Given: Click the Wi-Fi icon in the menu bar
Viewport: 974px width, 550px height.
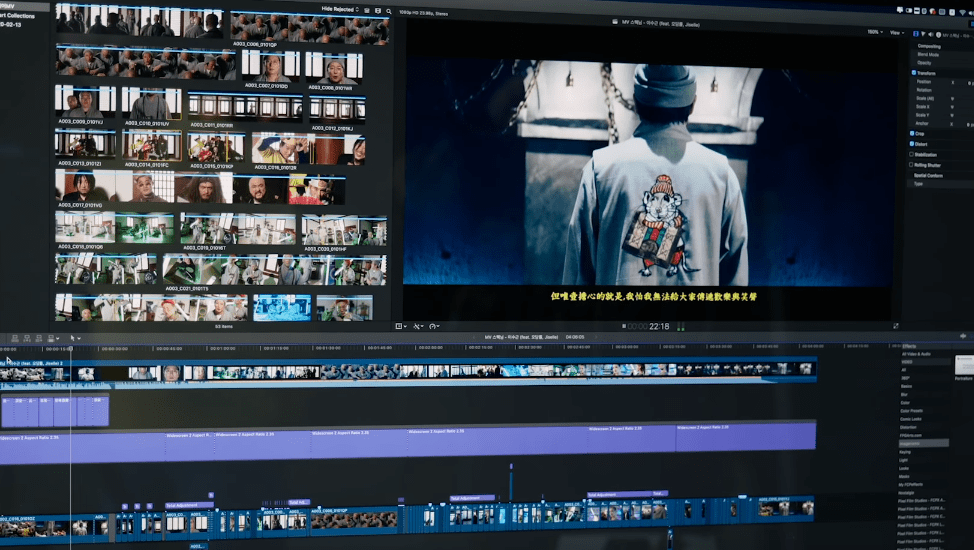Looking at the screenshot, I should pyautogui.click(x=962, y=12).
